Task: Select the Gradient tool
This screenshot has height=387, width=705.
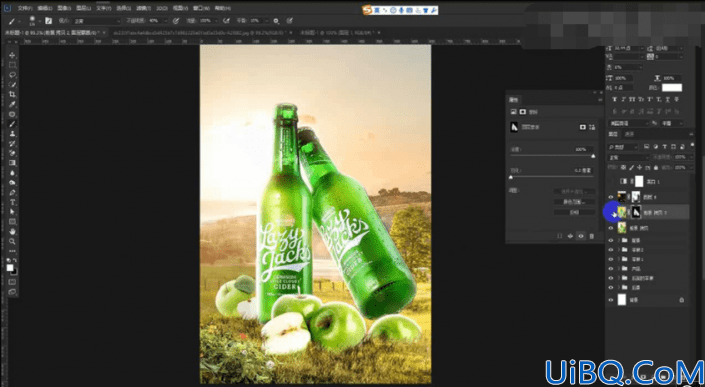Action: click(x=13, y=163)
